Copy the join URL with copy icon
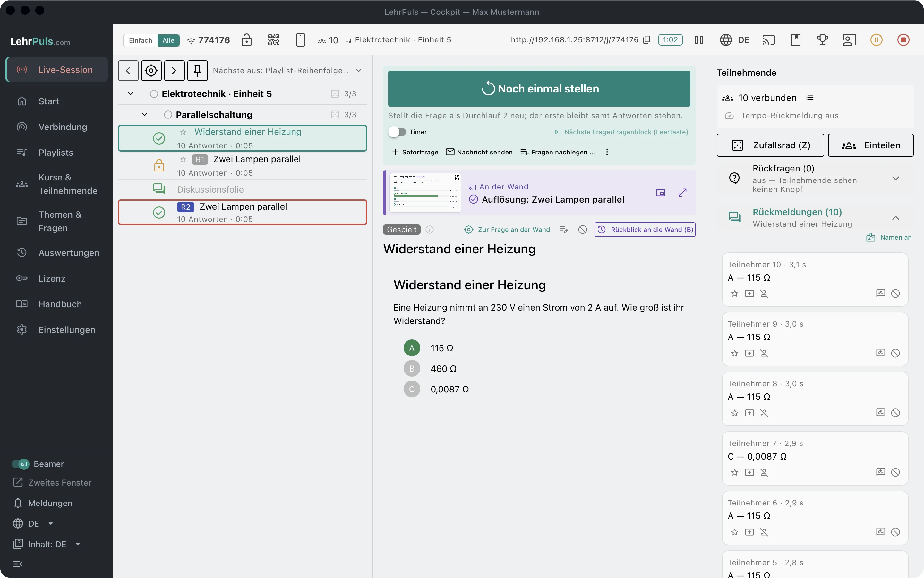This screenshot has height=578, width=924. [x=646, y=40]
